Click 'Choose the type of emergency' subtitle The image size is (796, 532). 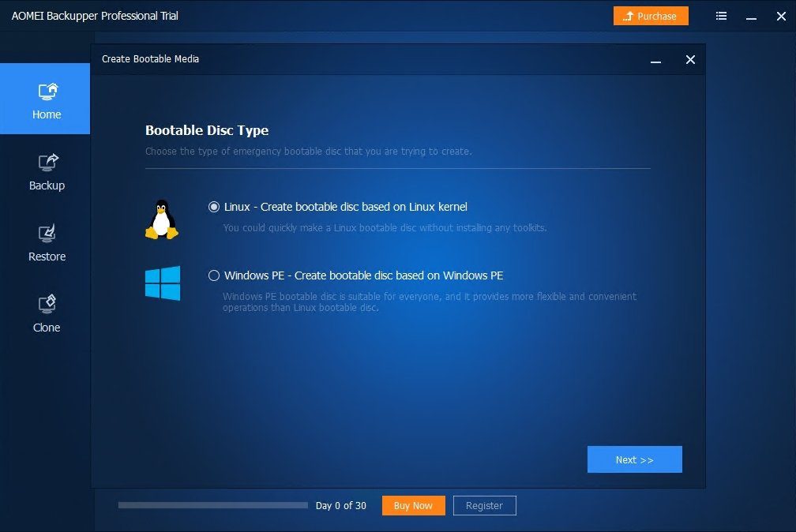[309, 152]
